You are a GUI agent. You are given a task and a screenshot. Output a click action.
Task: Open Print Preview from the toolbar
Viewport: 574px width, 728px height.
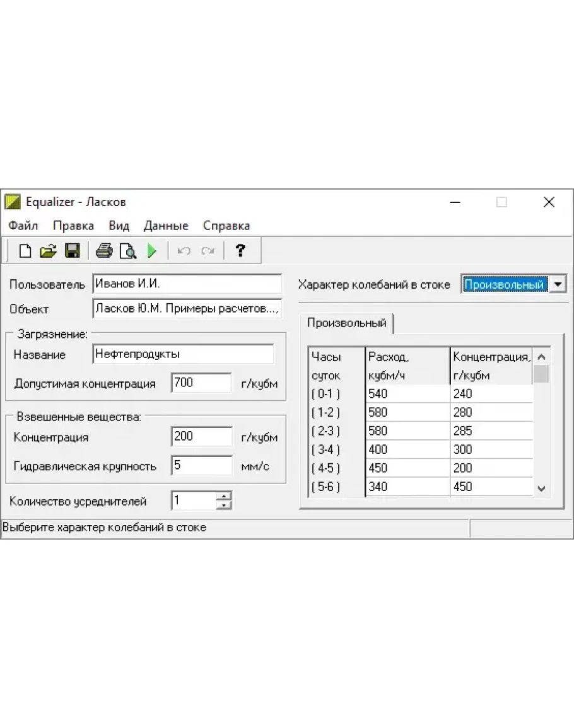click(128, 251)
